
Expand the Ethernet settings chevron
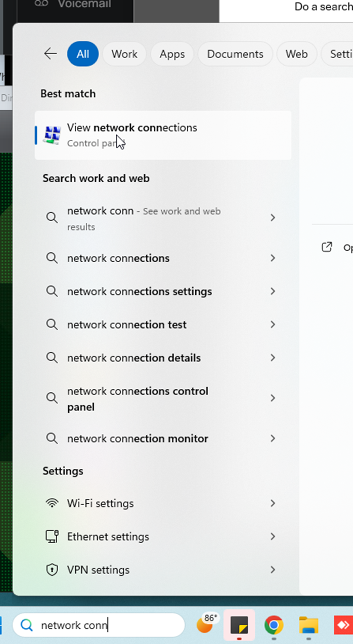coord(273,537)
